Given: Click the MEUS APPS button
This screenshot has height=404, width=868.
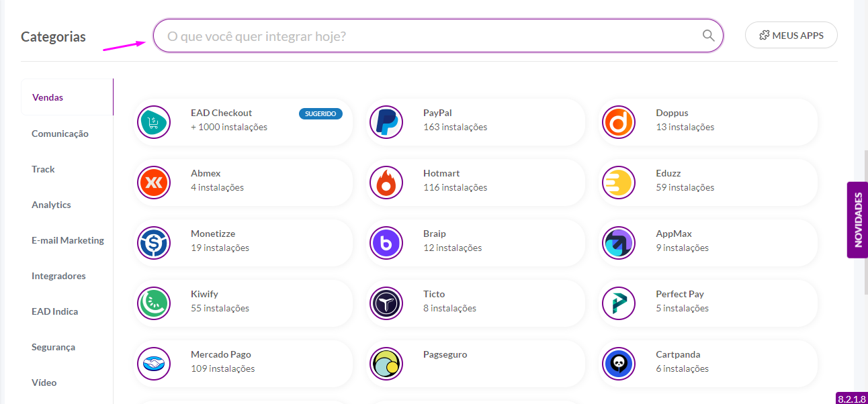Looking at the screenshot, I should [791, 36].
